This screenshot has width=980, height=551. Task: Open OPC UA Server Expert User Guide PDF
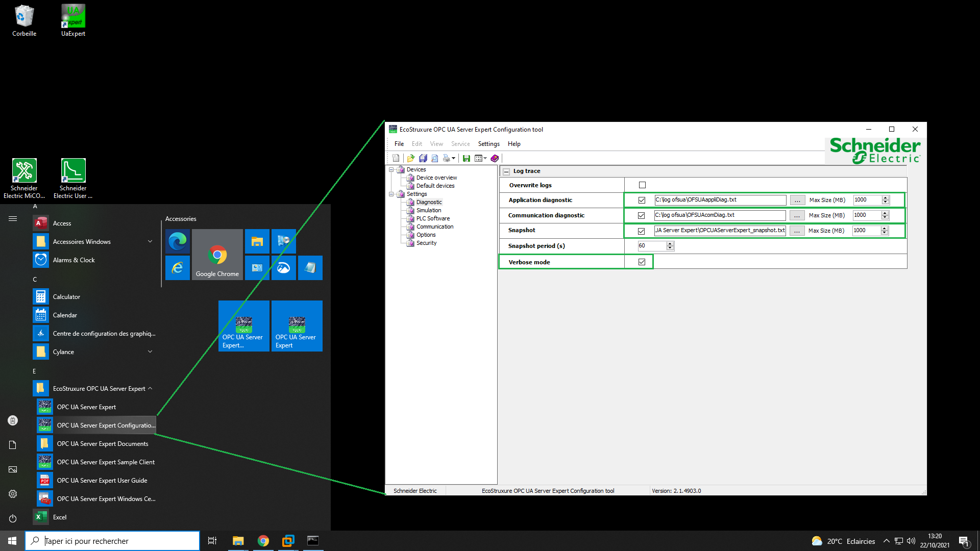click(x=96, y=481)
